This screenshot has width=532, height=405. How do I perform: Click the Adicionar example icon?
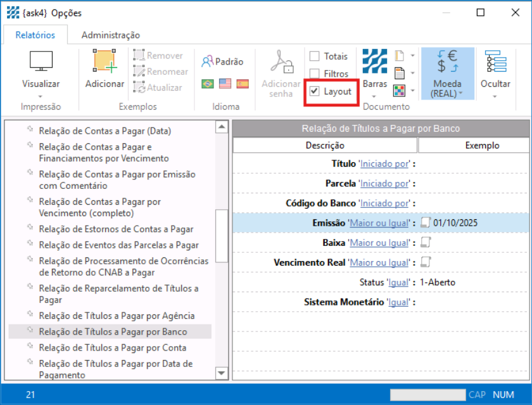click(x=104, y=62)
